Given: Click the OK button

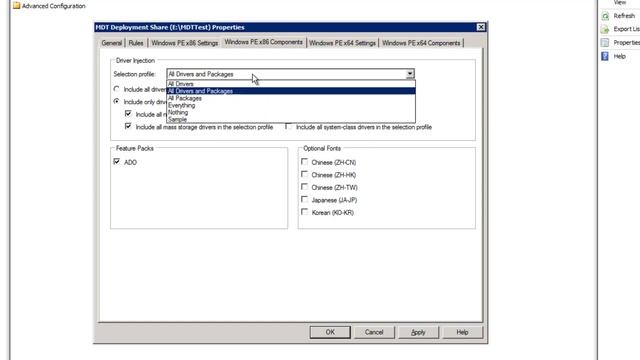Looking at the screenshot, I should tap(330, 332).
